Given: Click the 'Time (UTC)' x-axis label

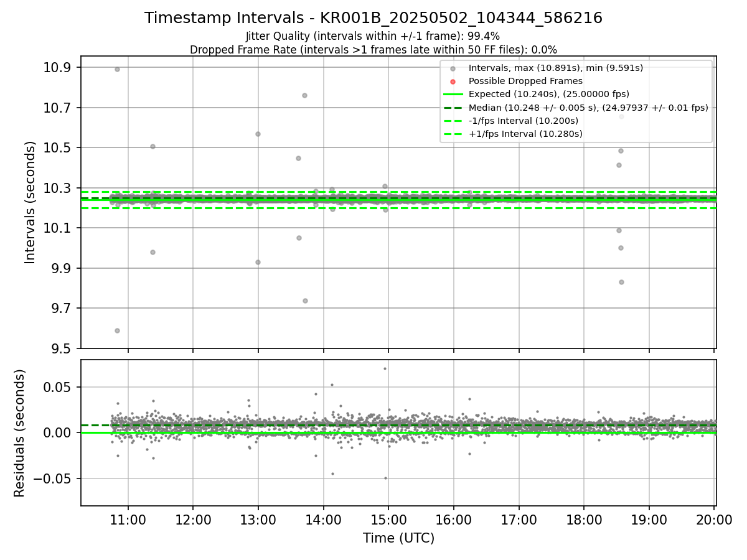Looking at the screenshot, I should point(398,538).
